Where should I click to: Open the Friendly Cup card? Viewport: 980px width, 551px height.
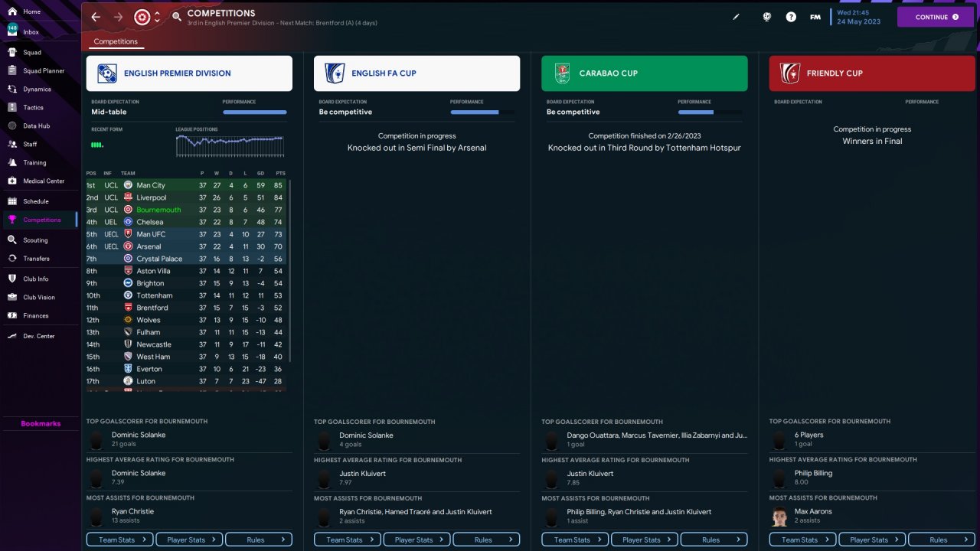(872, 73)
